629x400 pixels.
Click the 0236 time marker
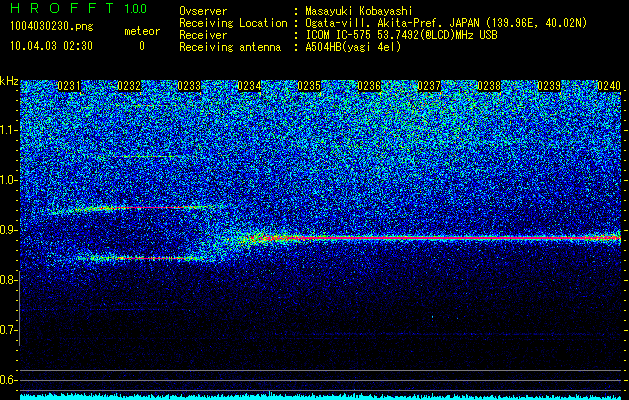coord(369,86)
